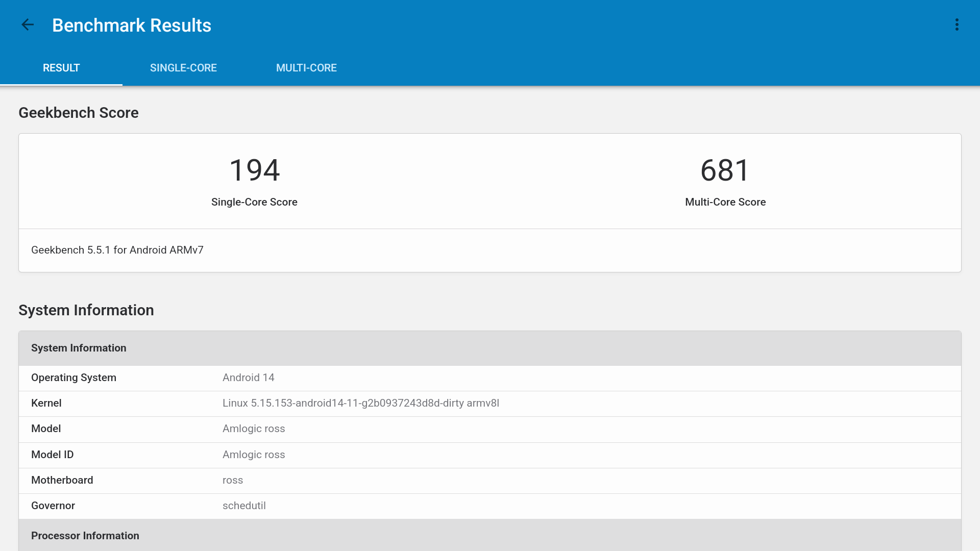Open the three-dot overflow menu
The height and width of the screenshot is (551, 980).
(x=957, y=24)
